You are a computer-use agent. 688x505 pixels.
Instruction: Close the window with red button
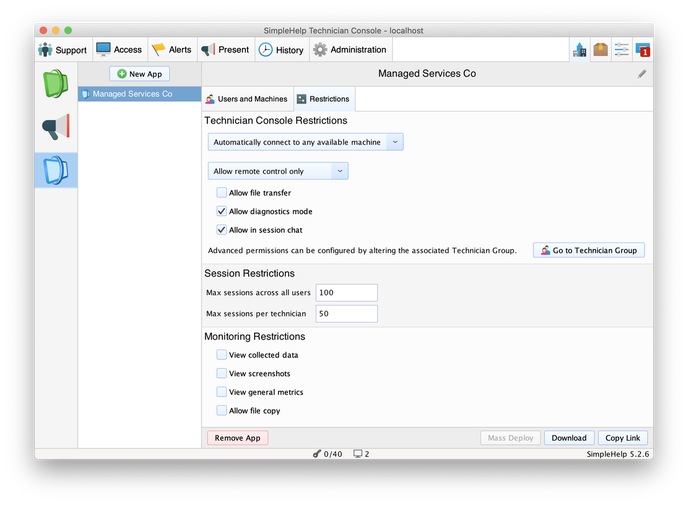pyautogui.click(x=43, y=30)
